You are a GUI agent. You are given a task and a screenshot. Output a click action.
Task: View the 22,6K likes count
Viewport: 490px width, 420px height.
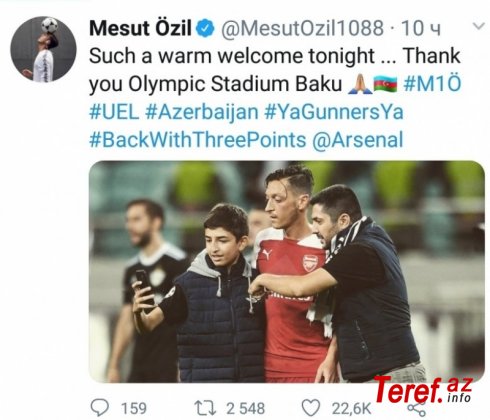click(x=351, y=409)
